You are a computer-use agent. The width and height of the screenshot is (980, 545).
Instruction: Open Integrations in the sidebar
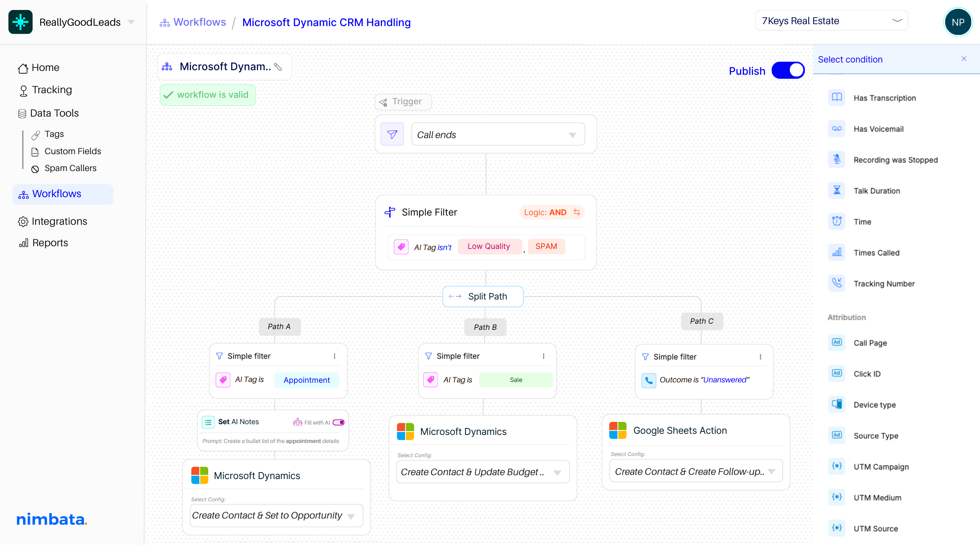[59, 221]
